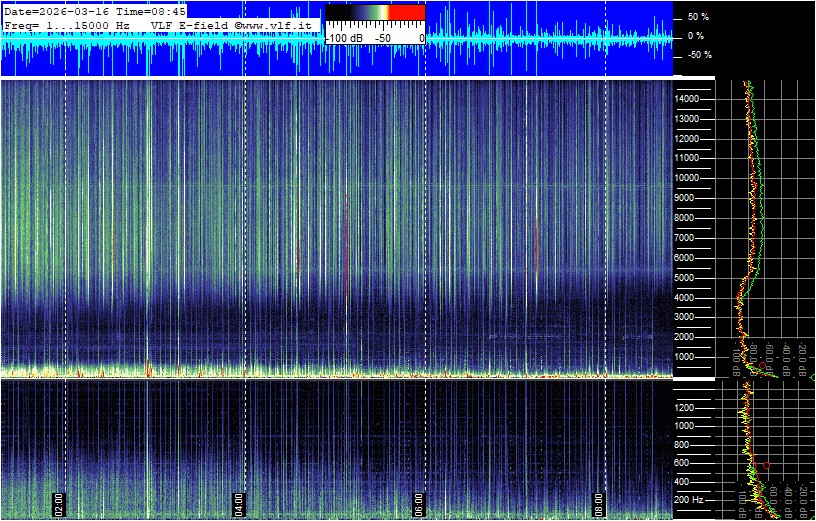Select the 06:00 time marker label

point(419,501)
